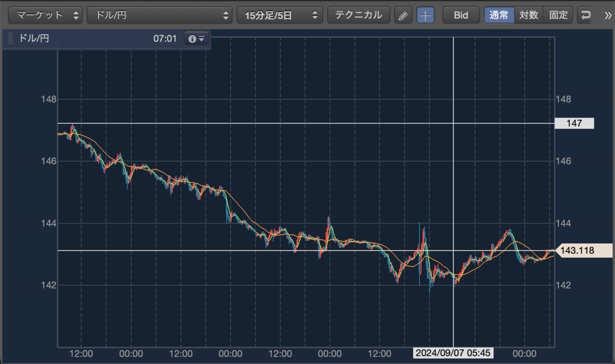Screen dimensions: 615x364
Task: Grab the panel handle beside ドル/円 title
Action: [x=10, y=39]
